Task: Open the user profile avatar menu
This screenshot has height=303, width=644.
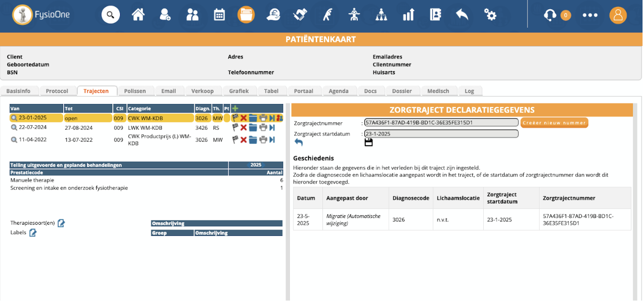Action: (618, 15)
